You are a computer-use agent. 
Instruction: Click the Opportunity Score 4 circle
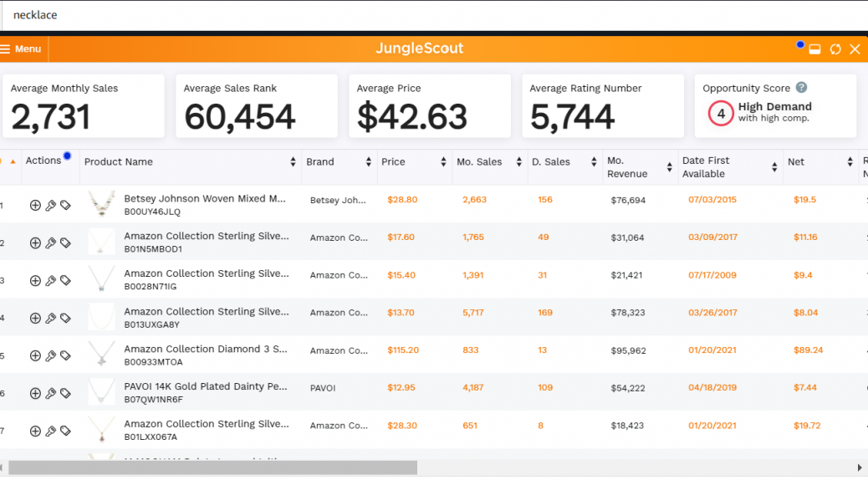[x=721, y=114]
